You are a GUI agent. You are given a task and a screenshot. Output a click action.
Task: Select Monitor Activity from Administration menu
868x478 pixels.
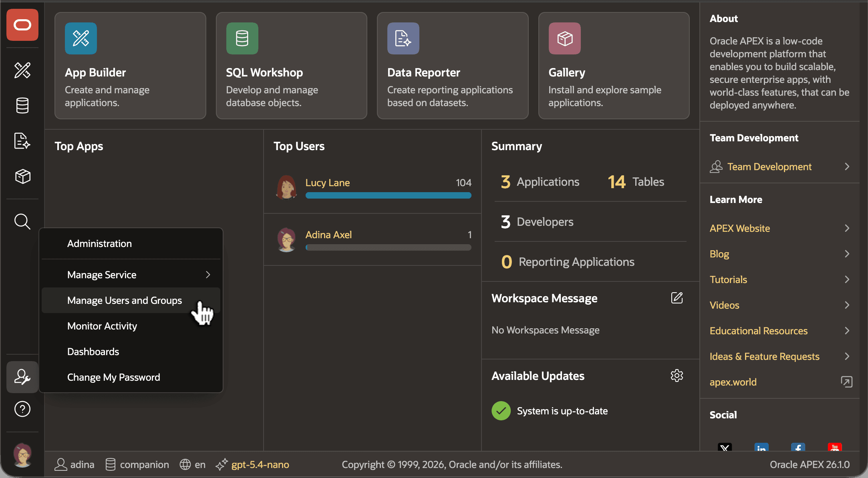point(131,326)
